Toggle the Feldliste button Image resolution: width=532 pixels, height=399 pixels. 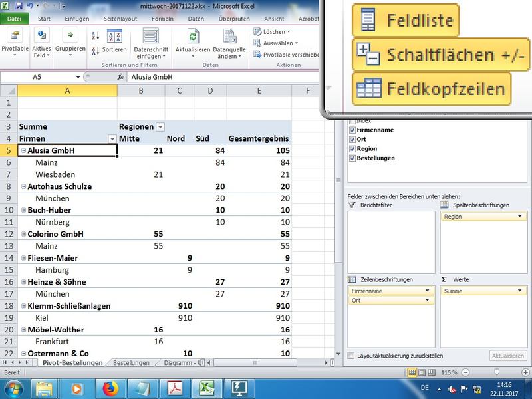coord(406,20)
